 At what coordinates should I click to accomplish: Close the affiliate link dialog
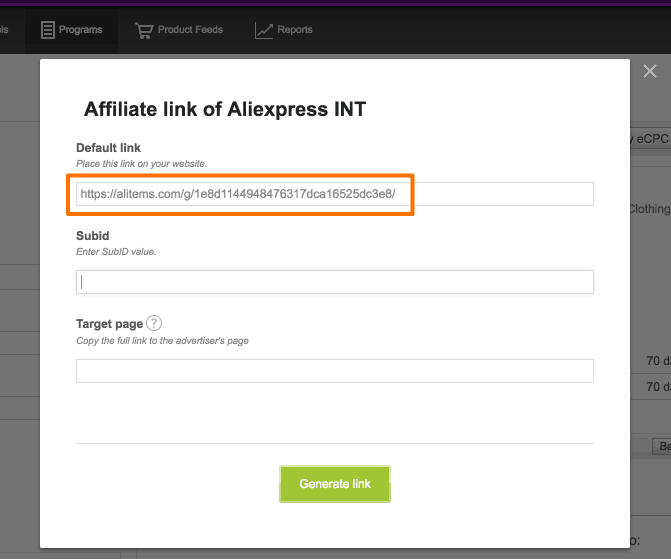[650, 71]
